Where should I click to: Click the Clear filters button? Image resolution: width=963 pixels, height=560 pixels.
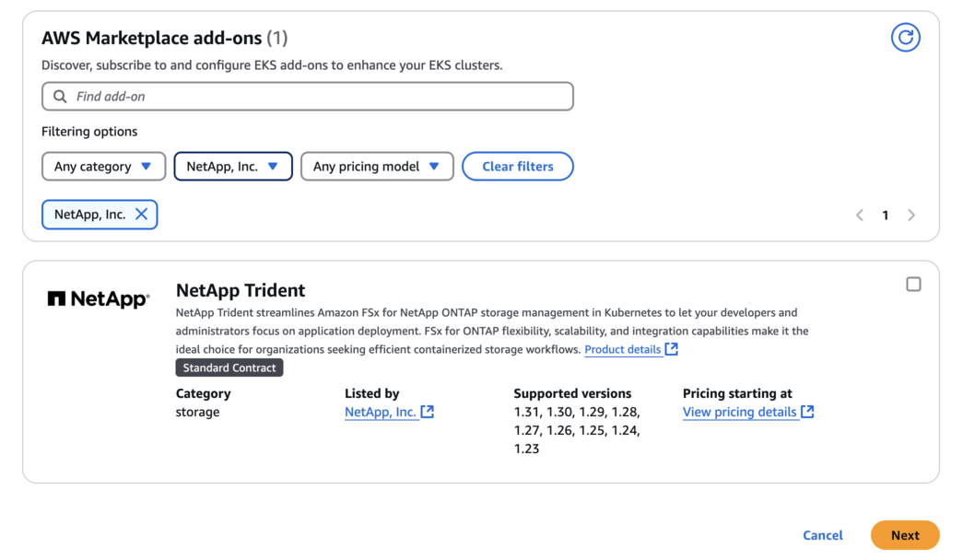pos(518,167)
